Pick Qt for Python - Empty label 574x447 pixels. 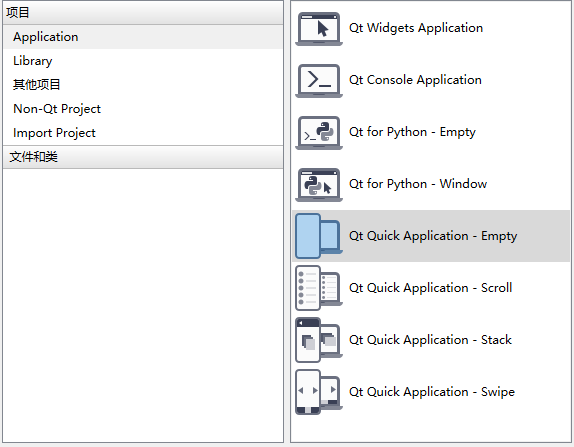pos(412,132)
